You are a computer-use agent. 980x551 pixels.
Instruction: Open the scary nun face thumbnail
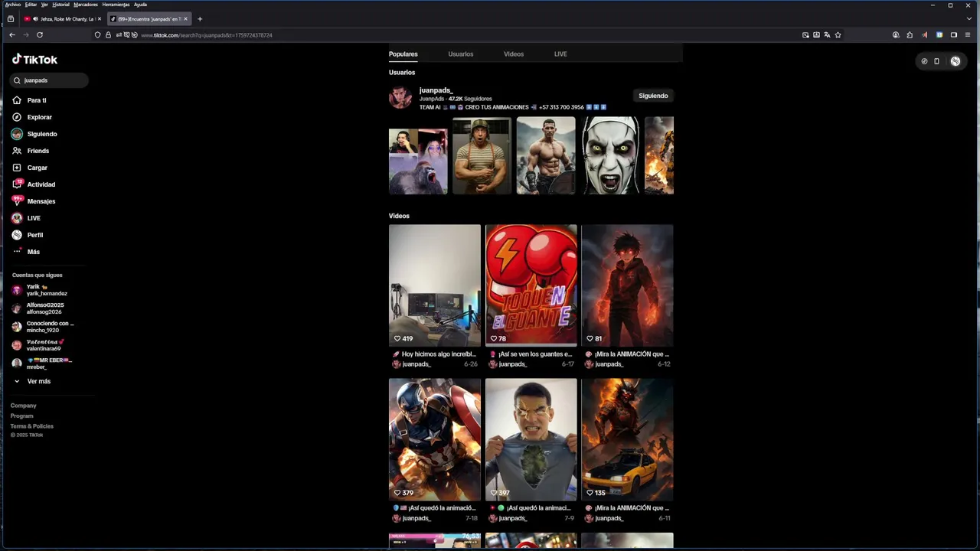(x=610, y=155)
